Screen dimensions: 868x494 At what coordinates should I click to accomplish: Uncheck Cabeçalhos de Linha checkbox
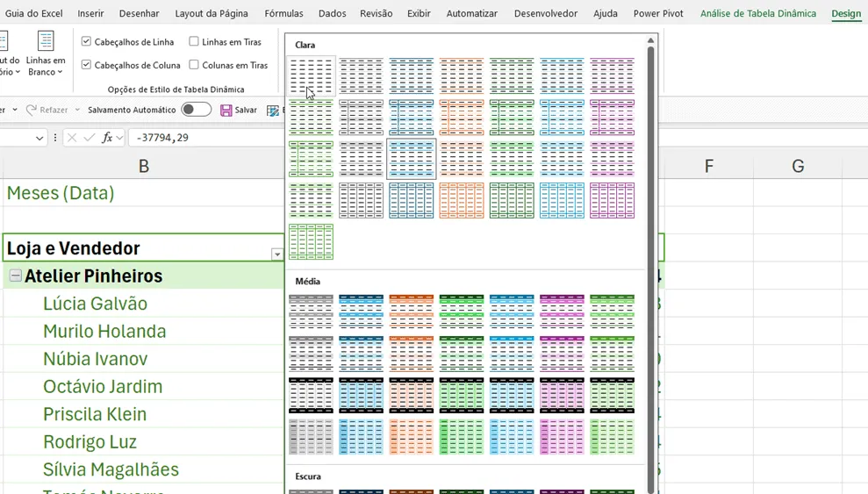click(x=86, y=41)
